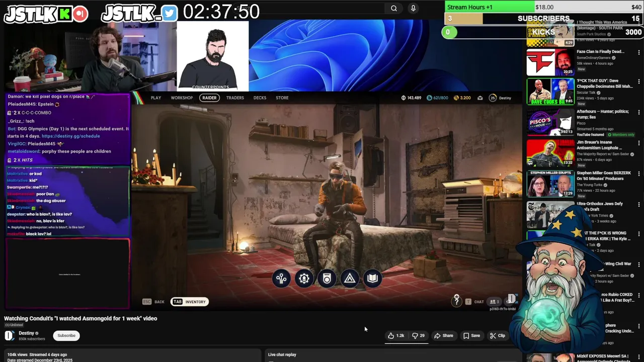Switch to the PLAY tab in game menu
The image size is (644, 362).
pos(156,98)
